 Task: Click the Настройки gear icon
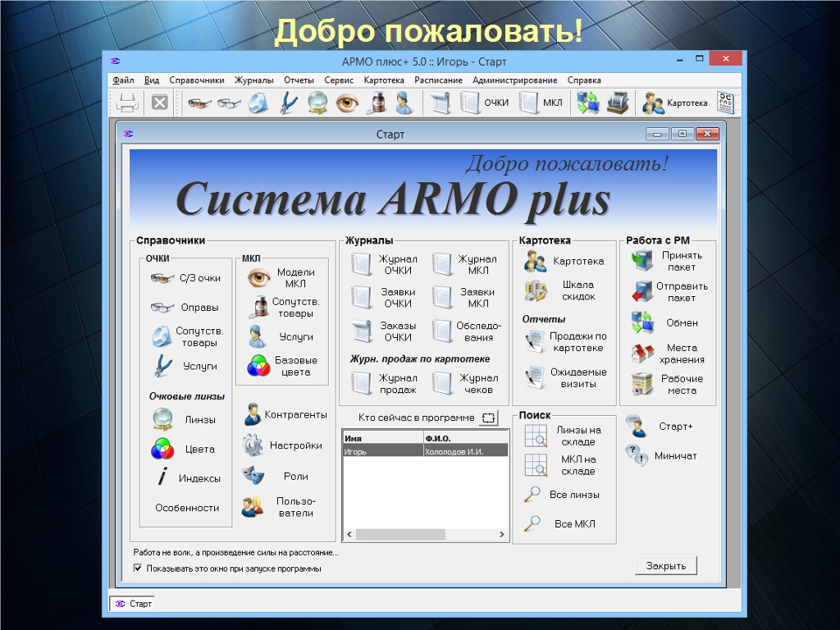point(252,445)
